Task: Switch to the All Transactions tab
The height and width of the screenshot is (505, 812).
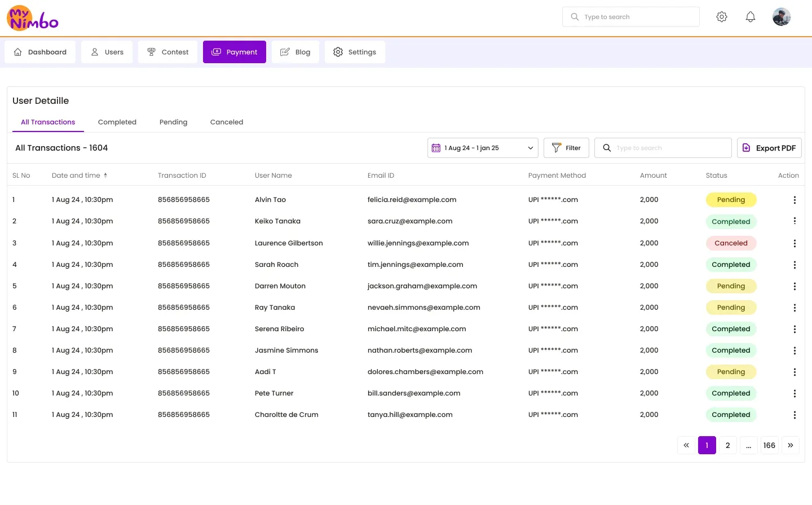Action: [x=48, y=122]
